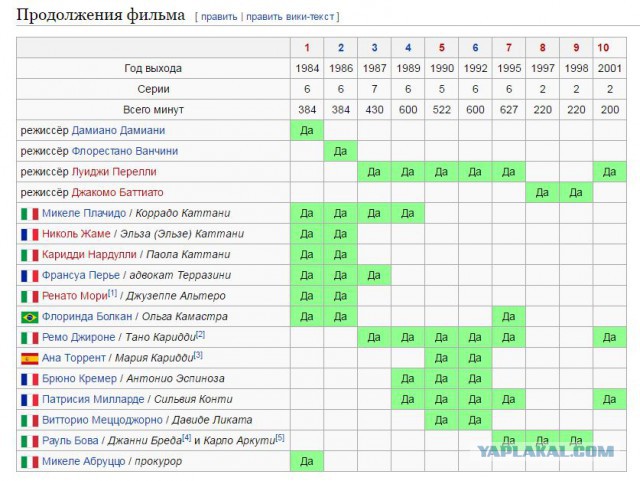Click Italian flag beside Витторио Меццоджорно
Screen dimensions: 640x481
pyautogui.click(x=30, y=421)
